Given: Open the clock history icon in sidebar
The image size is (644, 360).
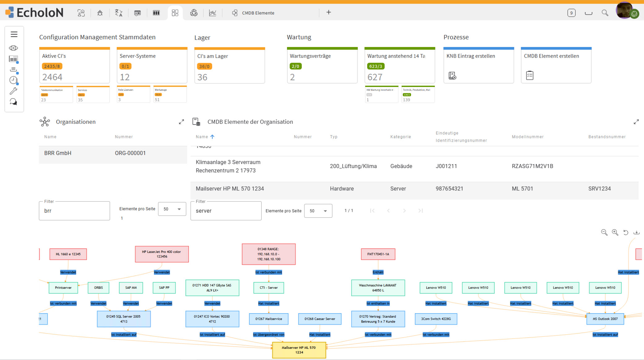Looking at the screenshot, I should [13, 80].
